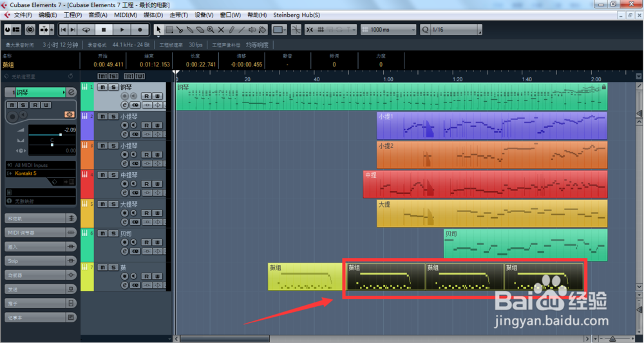Select the Object Selection arrow tool
644x343 pixels.
point(158,30)
